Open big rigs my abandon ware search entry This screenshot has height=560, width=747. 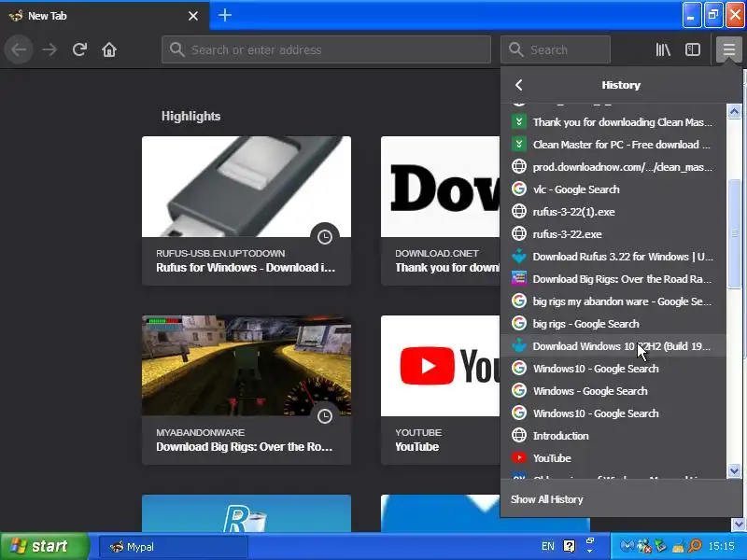click(x=613, y=301)
